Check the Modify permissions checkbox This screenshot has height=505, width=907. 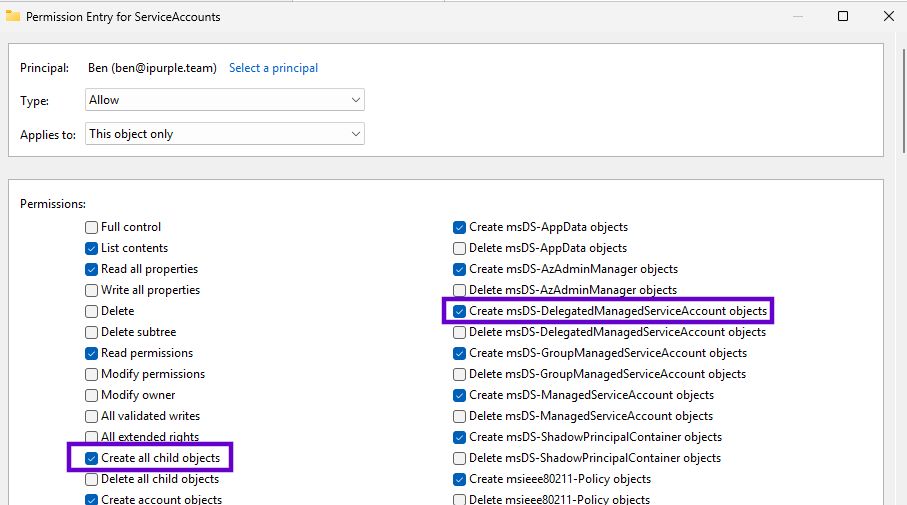click(x=92, y=374)
